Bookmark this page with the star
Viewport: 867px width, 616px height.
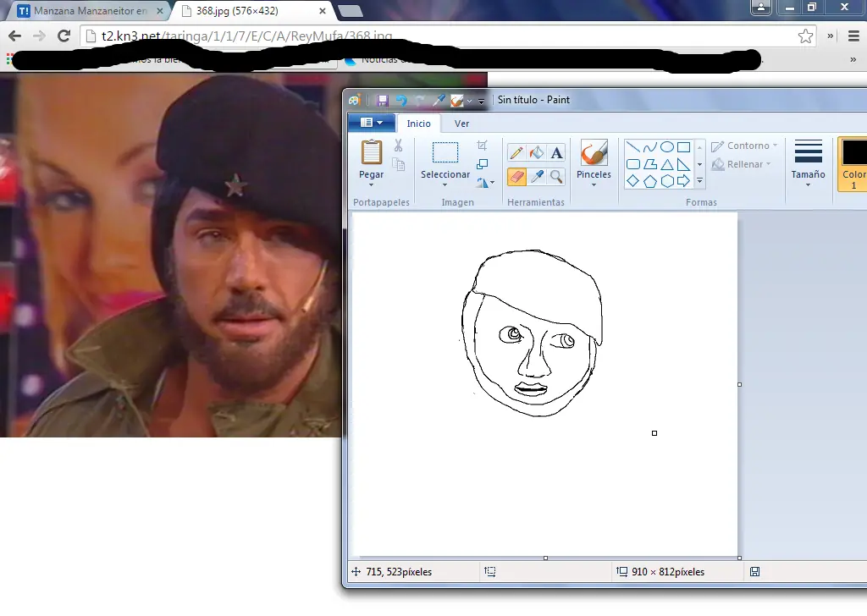(806, 36)
